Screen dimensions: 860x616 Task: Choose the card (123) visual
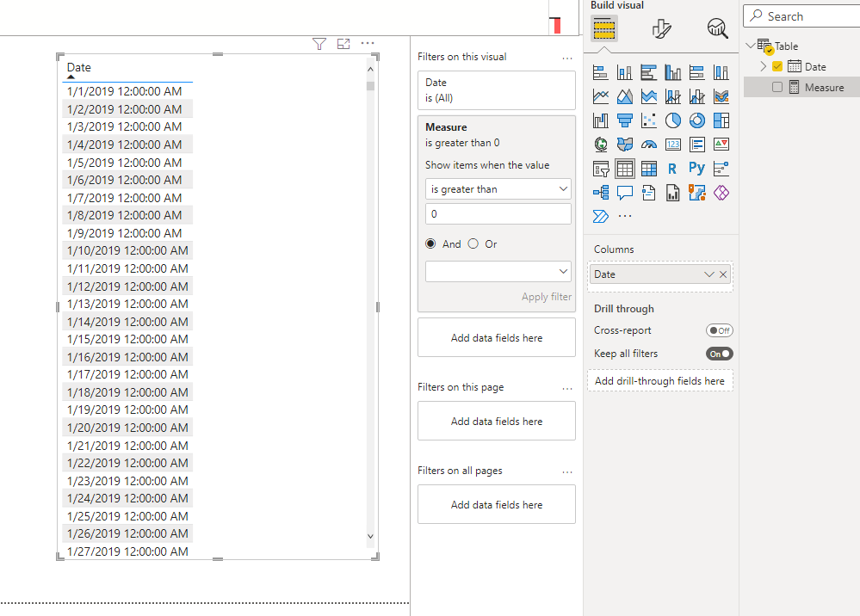tap(673, 145)
